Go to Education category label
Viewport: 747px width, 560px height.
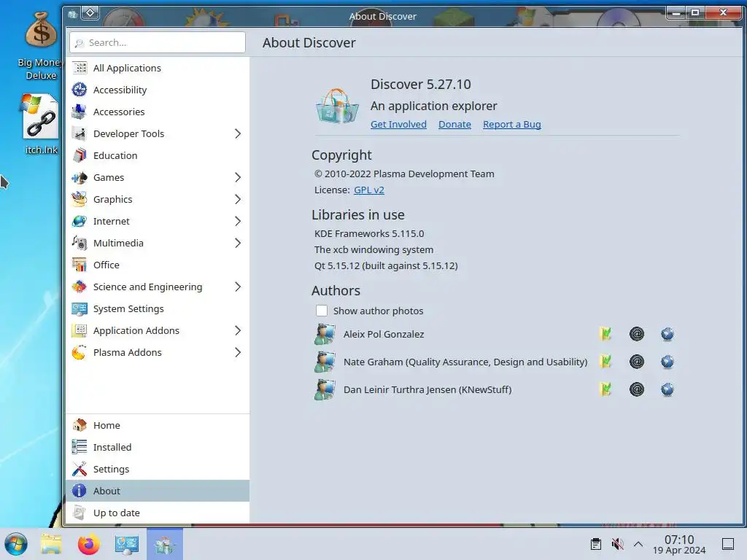pos(115,156)
